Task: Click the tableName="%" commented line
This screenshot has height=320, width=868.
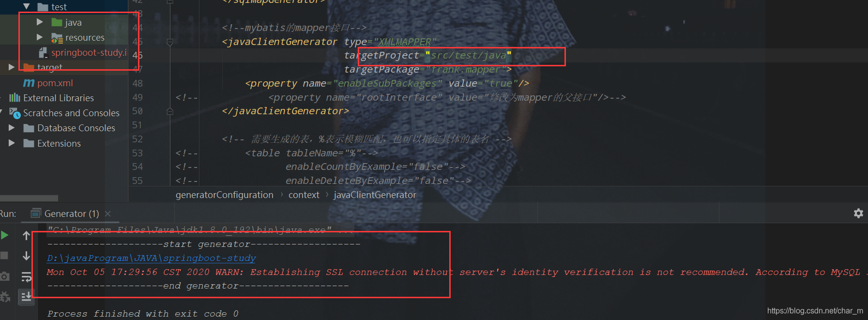Action: 311,153
